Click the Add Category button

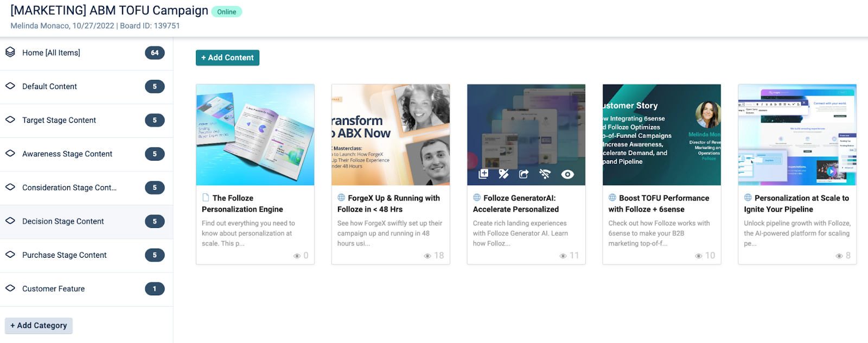39,326
